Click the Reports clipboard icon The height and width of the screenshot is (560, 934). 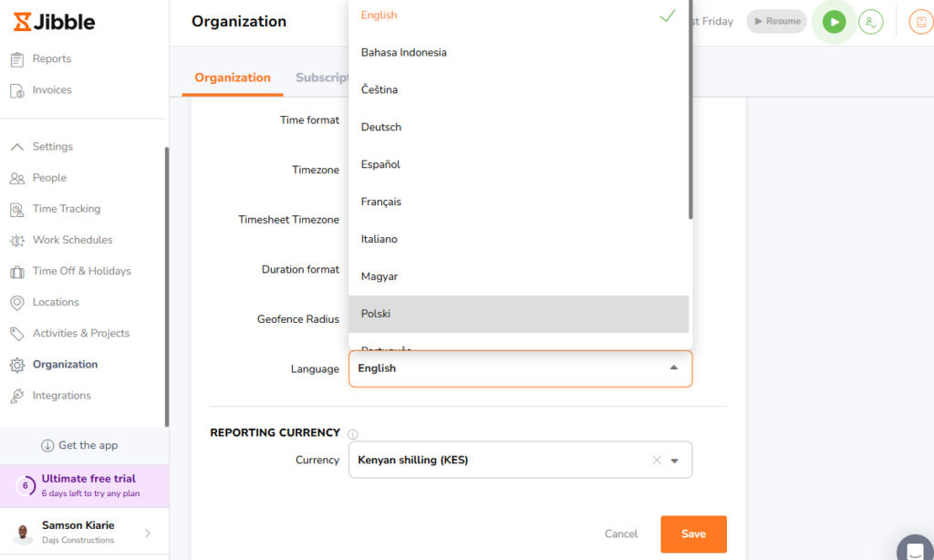pyautogui.click(x=17, y=59)
